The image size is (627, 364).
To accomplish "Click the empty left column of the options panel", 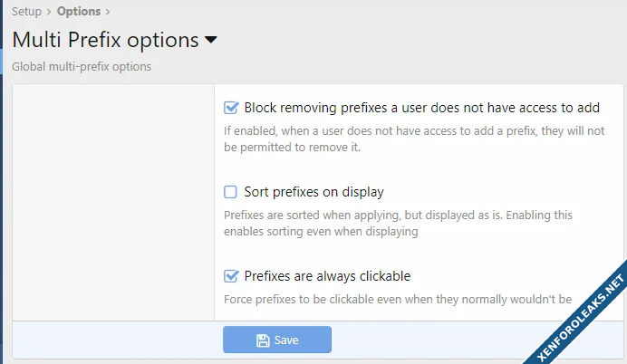I will [x=113, y=199].
